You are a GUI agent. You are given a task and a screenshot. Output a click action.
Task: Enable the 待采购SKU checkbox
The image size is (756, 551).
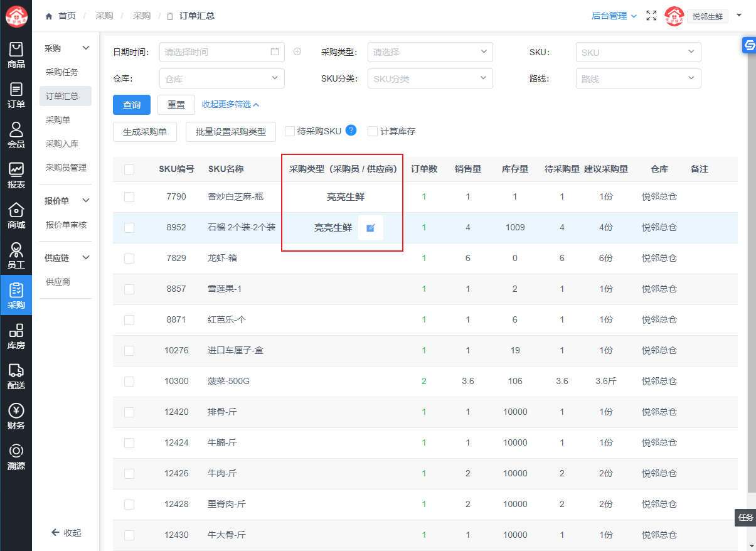(x=290, y=131)
